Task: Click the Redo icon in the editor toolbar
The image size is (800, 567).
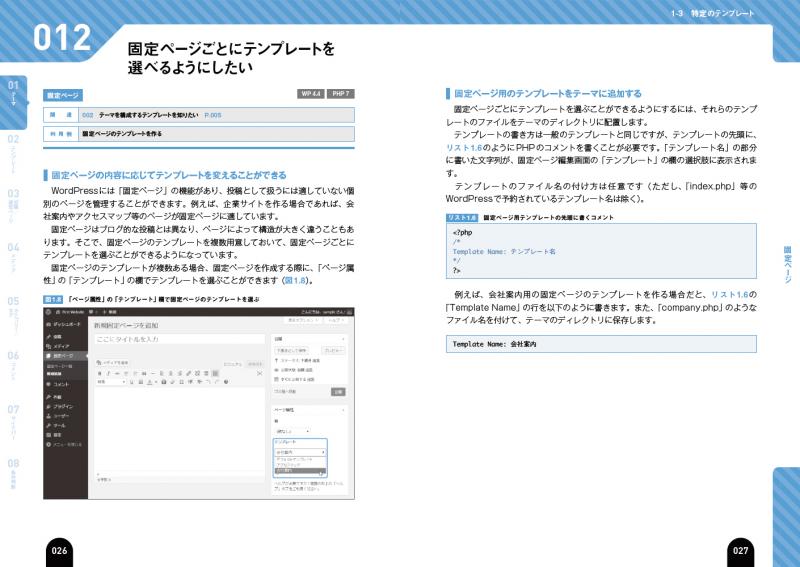Action: 217,382
